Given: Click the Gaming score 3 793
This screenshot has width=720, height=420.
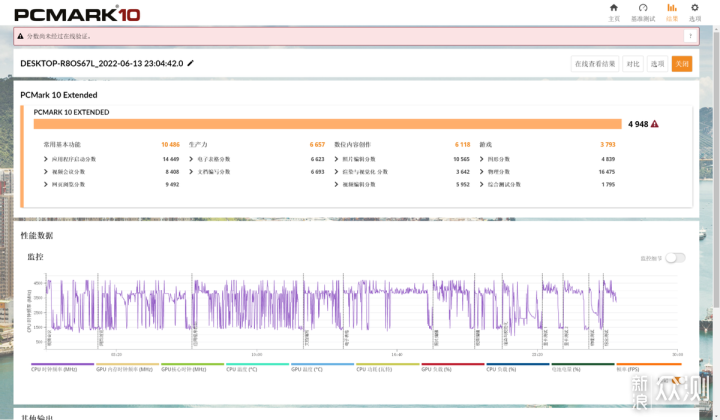Looking at the screenshot, I should 608,145.
